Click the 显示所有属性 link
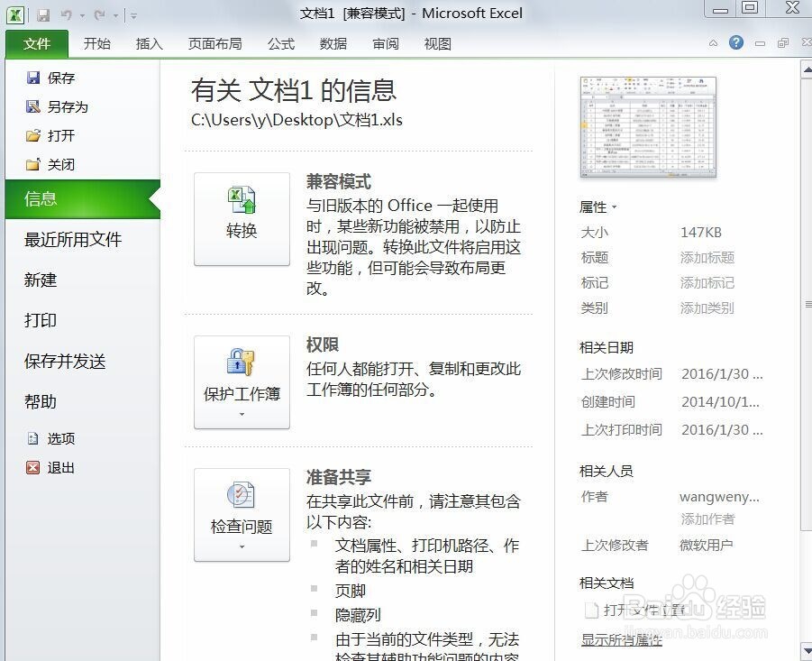This screenshot has height=661, width=812. (x=620, y=640)
